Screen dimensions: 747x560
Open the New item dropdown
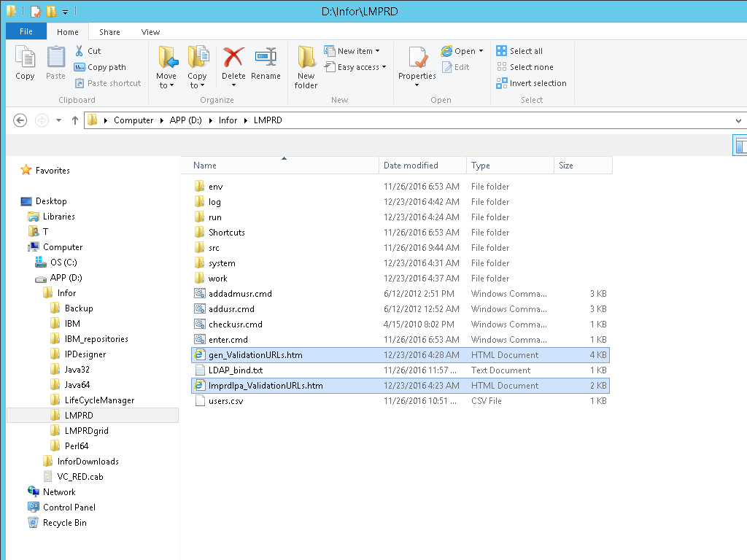pos(359,51)
